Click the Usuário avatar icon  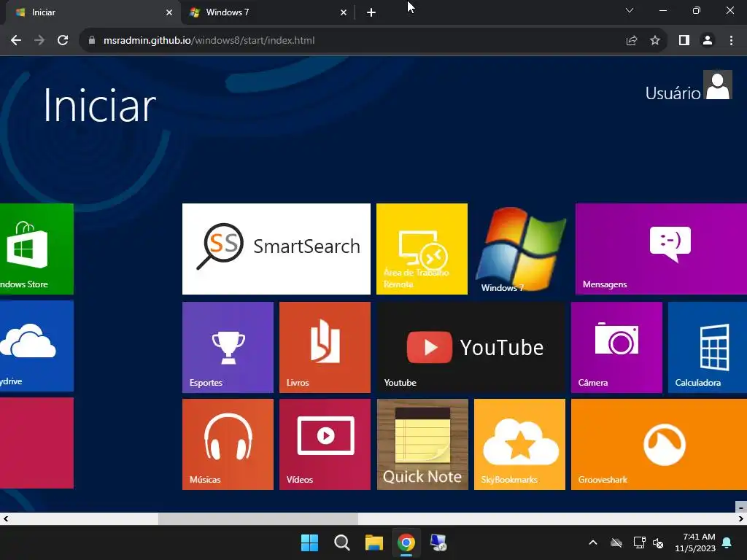718,85
